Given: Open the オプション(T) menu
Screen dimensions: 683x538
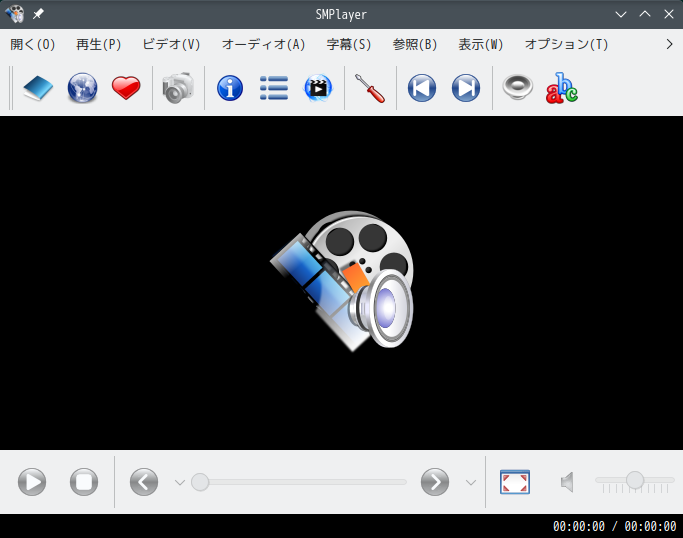Looking at the screenshot, I should click(566, 44).
